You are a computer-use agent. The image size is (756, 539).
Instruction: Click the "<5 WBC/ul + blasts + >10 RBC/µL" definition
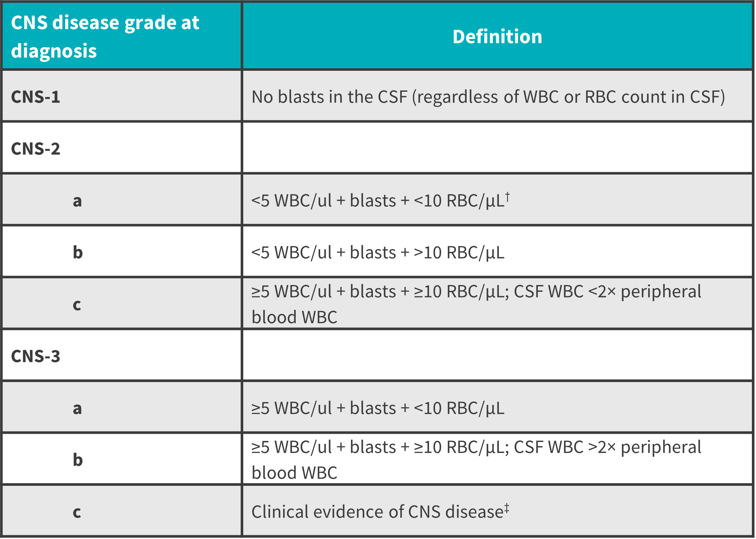(x=378, y=252)
